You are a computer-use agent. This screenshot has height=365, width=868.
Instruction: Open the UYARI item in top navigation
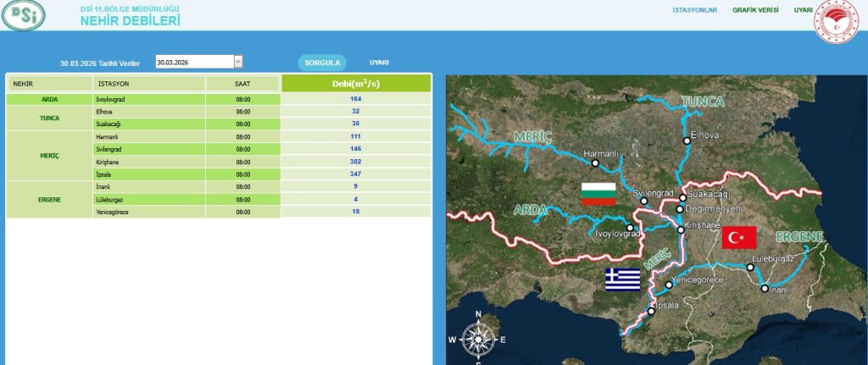[x=803, y=10]
